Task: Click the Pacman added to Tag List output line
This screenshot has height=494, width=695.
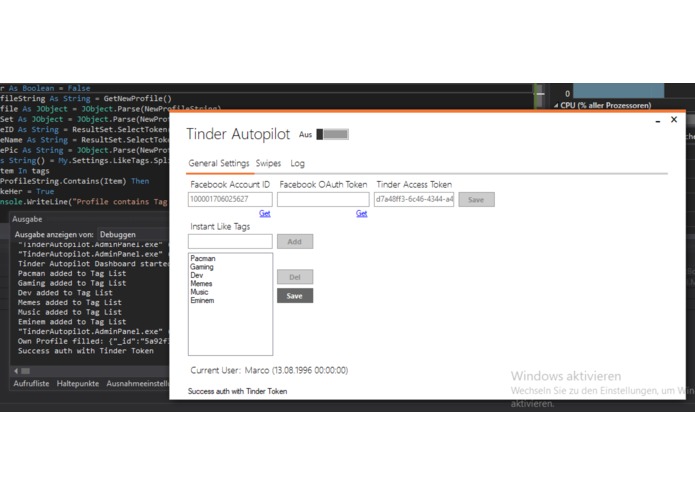Action: pyautogui.click(x=72, y=274)
